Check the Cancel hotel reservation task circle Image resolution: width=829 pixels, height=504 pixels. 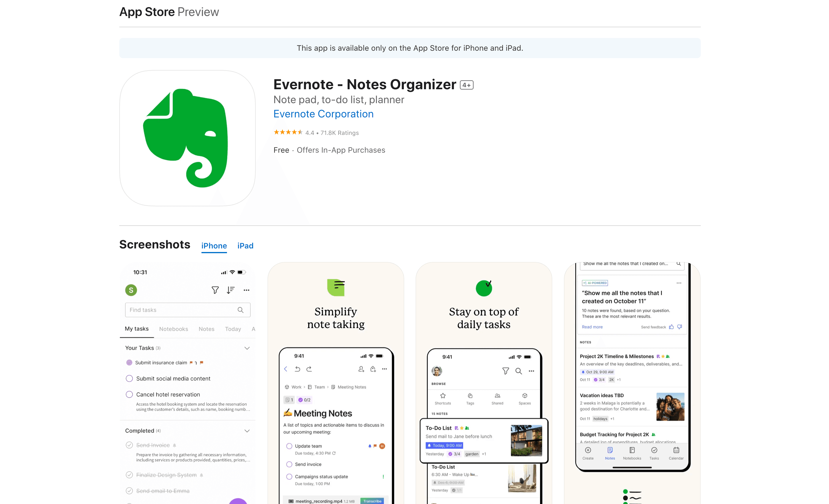click(129, 394)
